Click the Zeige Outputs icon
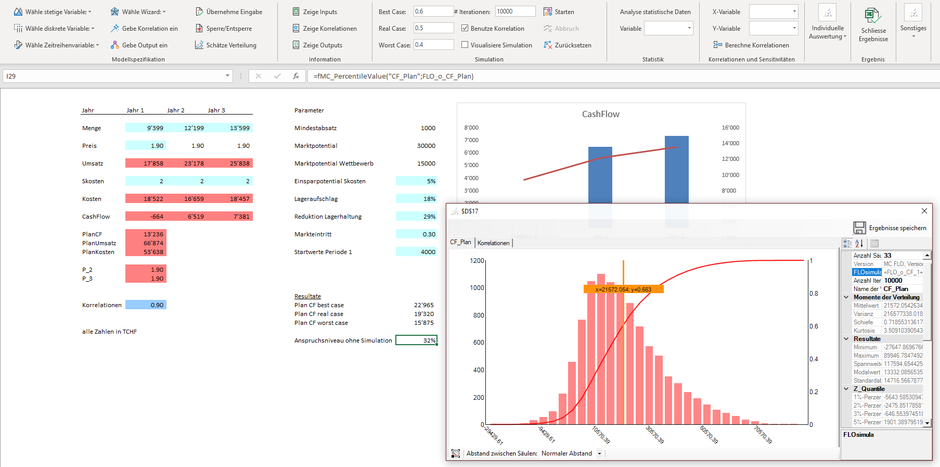Viewport: 940px width, 467px height. point(296,45)
